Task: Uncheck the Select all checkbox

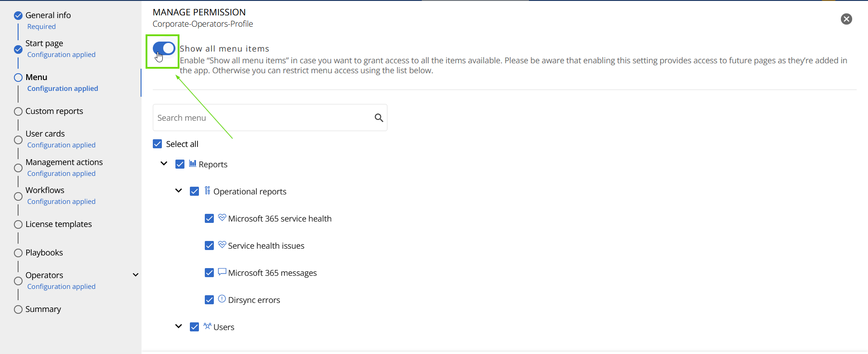Action: (157, 144)
